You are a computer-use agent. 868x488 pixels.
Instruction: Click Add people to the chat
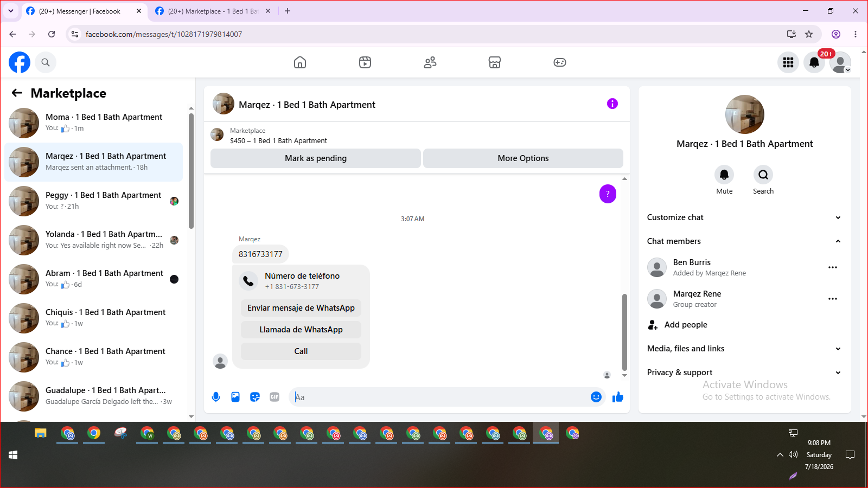point(744,325)
